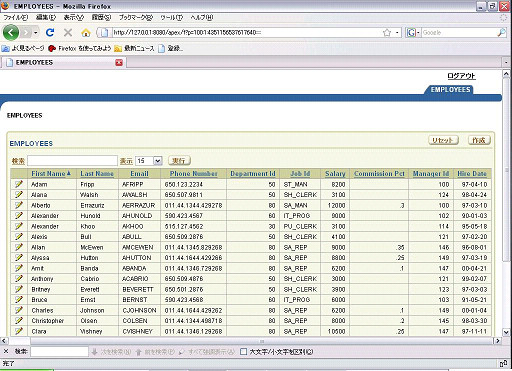Click the 作成 create button
This screenshot has width=512, height=371.
(x=479, y=140)
